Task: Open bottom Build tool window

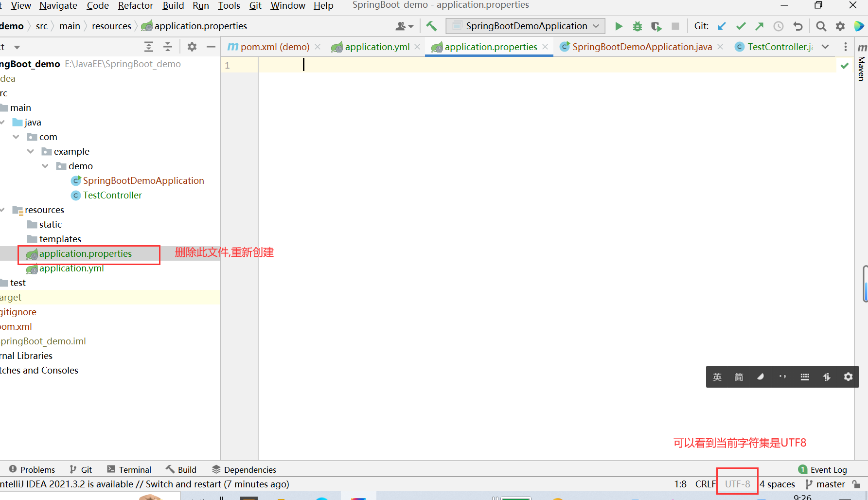Action: pyautogui.click(x=181, y=469)
